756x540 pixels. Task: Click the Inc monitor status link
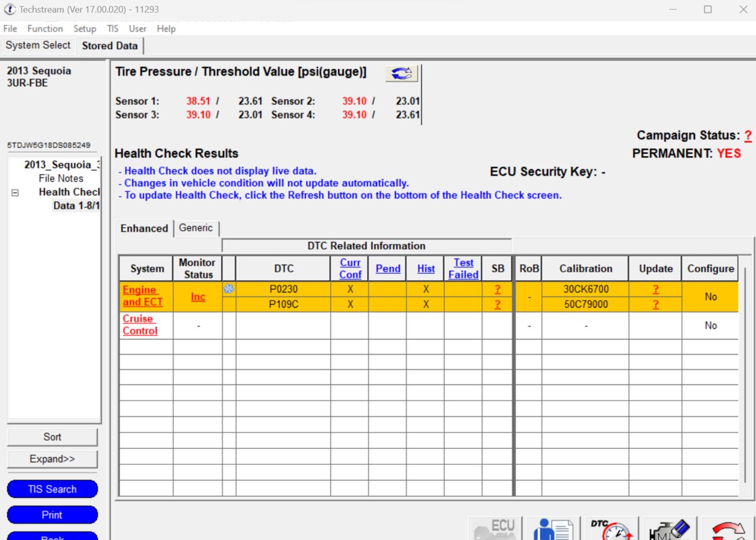pos(198,297)
